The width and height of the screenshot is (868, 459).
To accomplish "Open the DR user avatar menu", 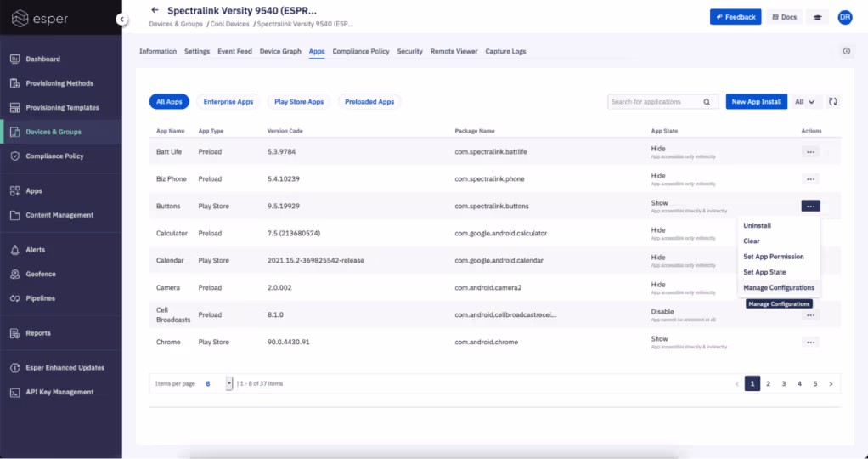I will click(845, 17).
